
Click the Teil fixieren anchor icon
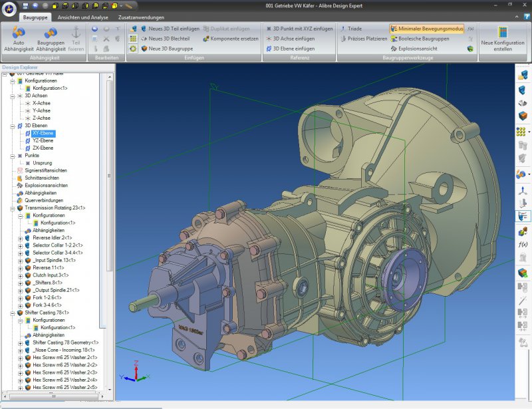(76, 33)
